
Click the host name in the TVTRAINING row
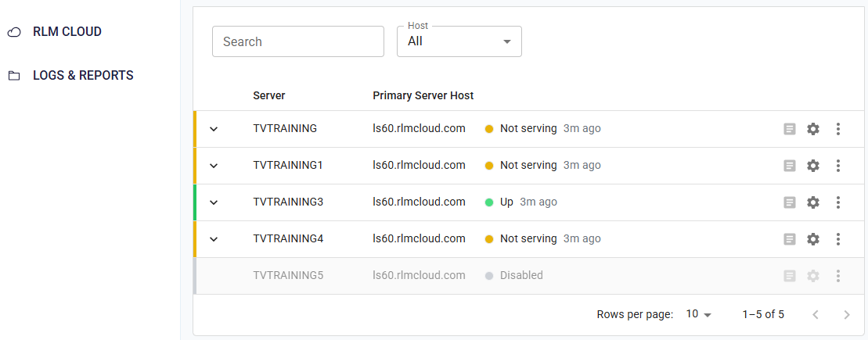click(419, 128)
